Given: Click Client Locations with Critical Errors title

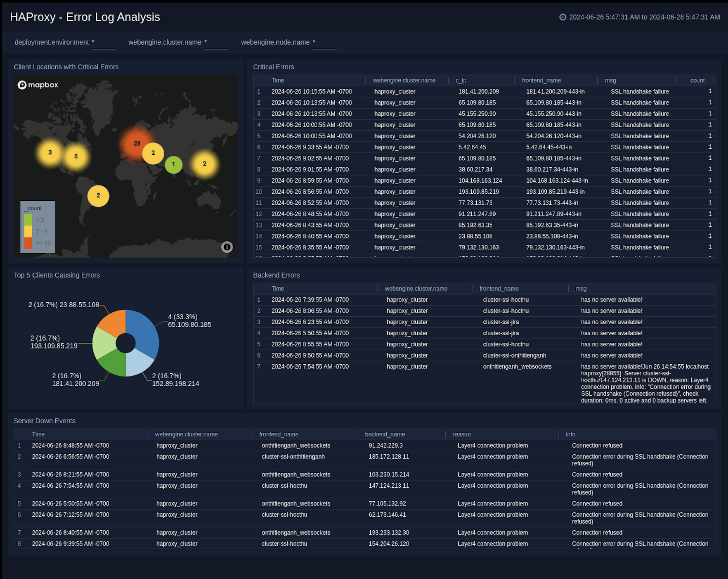Looking at the screenshot, I should coord(66,67).
